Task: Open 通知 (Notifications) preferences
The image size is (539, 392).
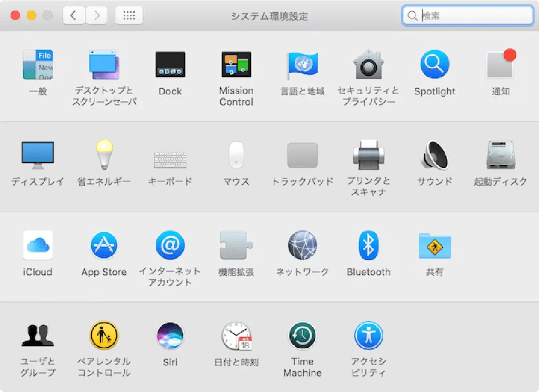Action: tap(501, 65)
